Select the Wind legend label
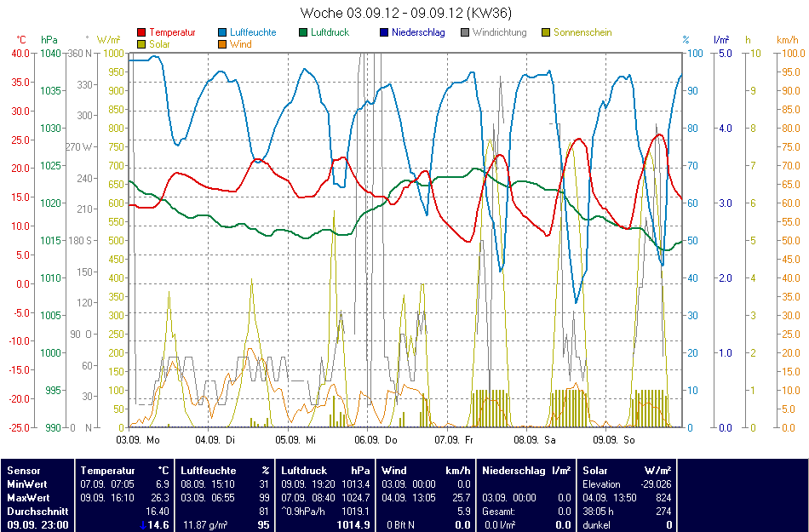 (x=240, y=44)
